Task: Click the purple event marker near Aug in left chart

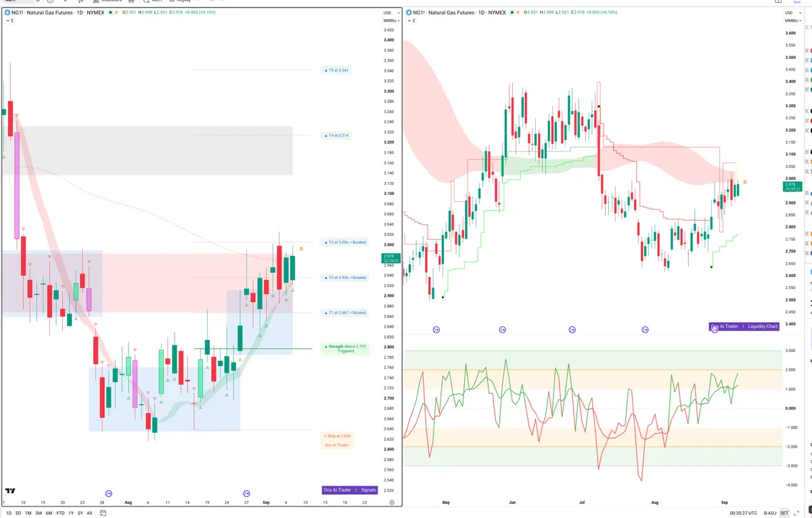Action: tap(109, 493)
